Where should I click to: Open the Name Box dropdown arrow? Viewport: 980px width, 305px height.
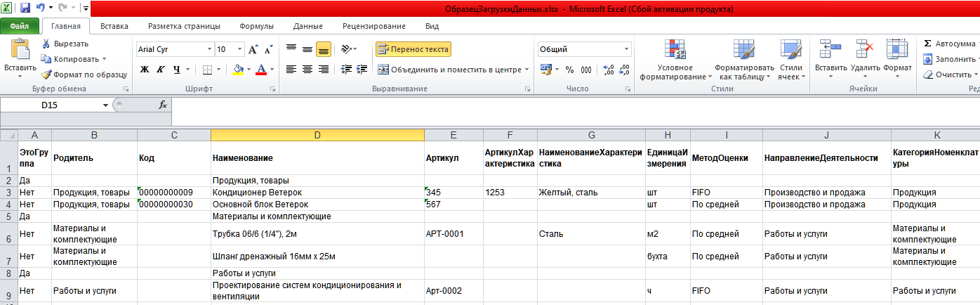pos(106,105)
